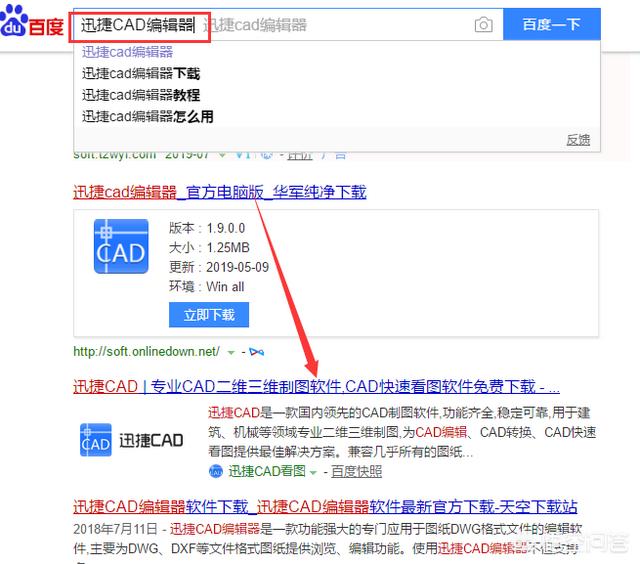Click soft.onlinedown.net URL
The image size is (640, 564).
[146, 351]
